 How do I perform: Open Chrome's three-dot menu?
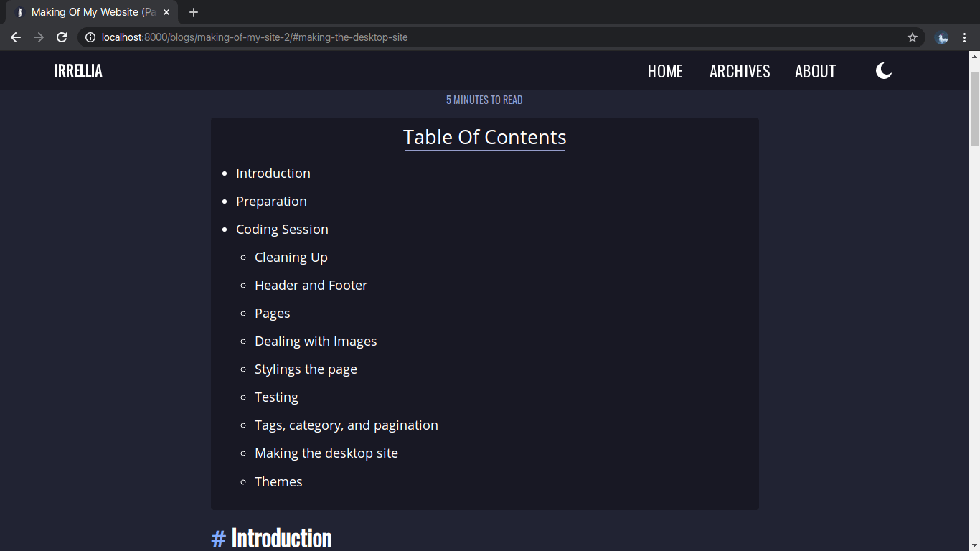pyautogui.click(x=964, y=37)
